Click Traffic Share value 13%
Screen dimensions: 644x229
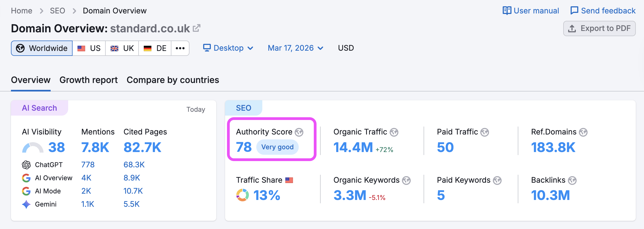(x=267, y=195)
